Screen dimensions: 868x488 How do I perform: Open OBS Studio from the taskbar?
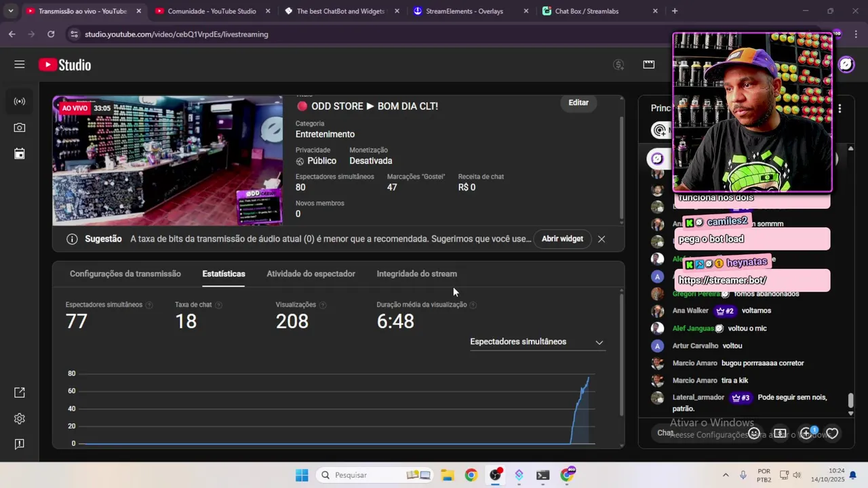coord(496,475)
